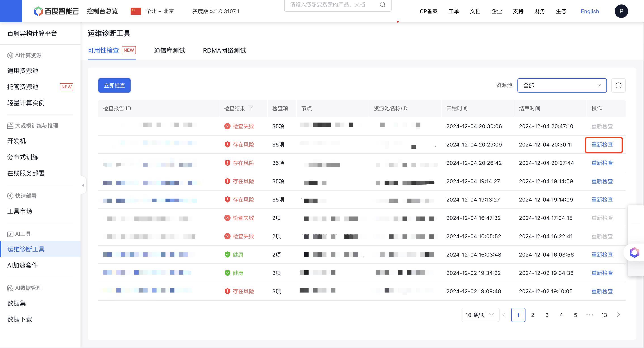The height and width of the screenshot is (348, 644).
Task: Click 重新检查 for the 19:13:27 report
Action: tap(602, 199)
